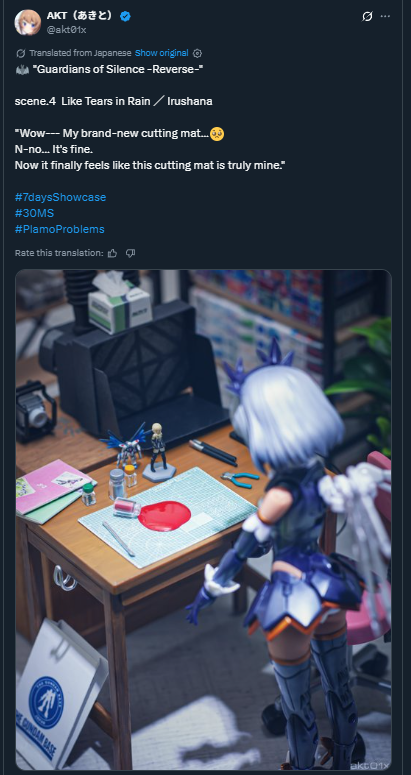Open the #30MS hashtag
The height and width of the screenshot is (775, 411).
(x=34, y=213)
